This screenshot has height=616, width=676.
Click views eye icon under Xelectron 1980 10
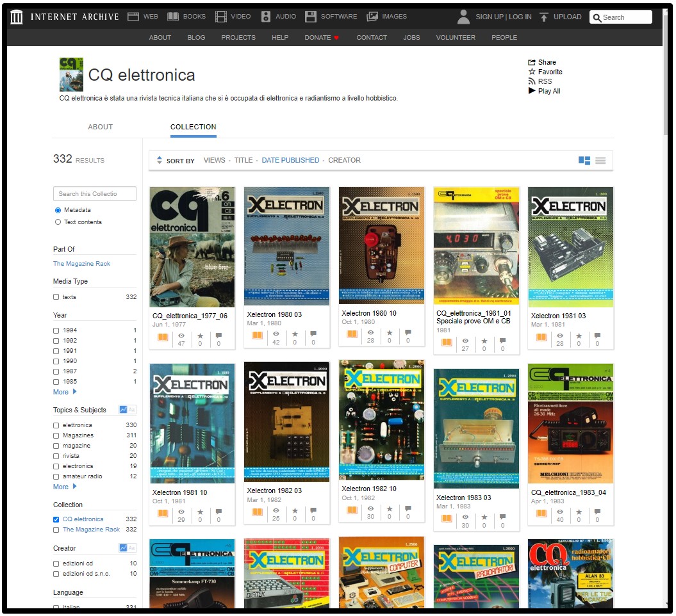pyautogui.click(x=371, y=332)
